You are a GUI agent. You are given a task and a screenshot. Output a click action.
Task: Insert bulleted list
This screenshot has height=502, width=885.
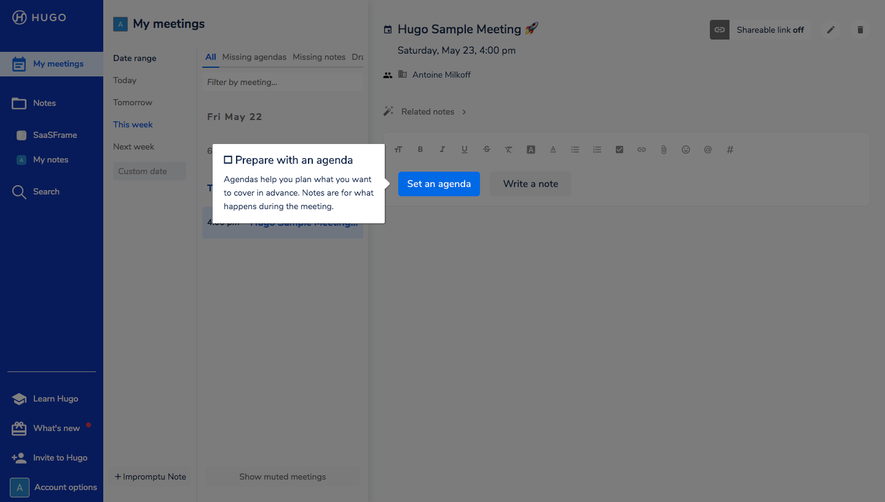tap(575, 150)
